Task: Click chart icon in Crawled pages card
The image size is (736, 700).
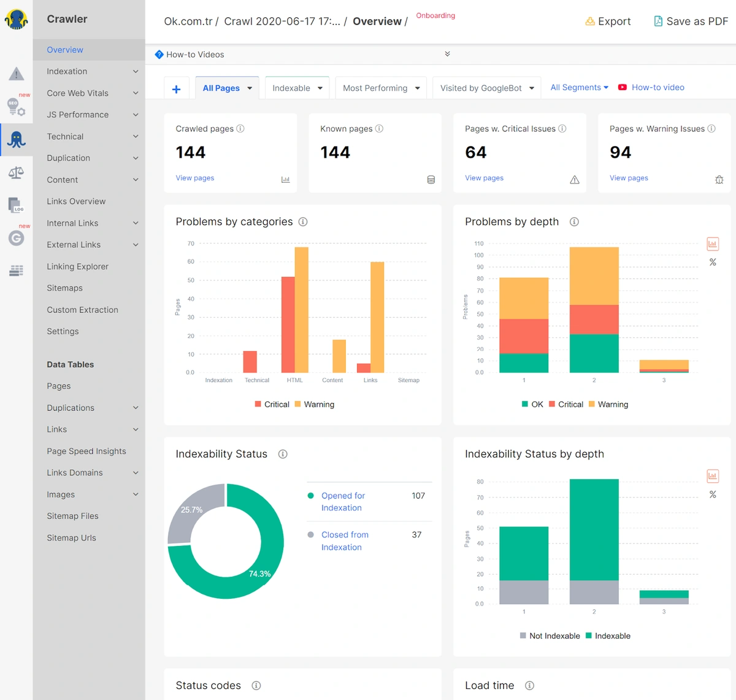Action: [x=285, y=180]
